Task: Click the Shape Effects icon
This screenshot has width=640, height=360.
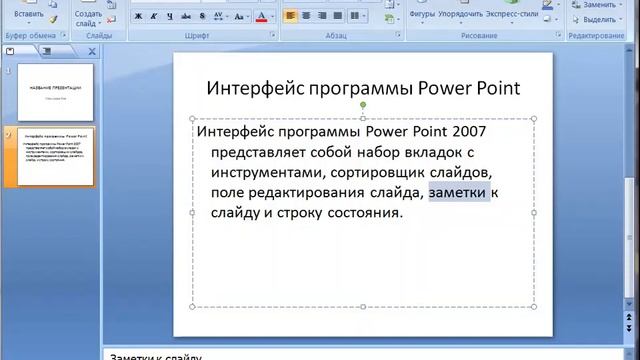Action: (547, 19)
